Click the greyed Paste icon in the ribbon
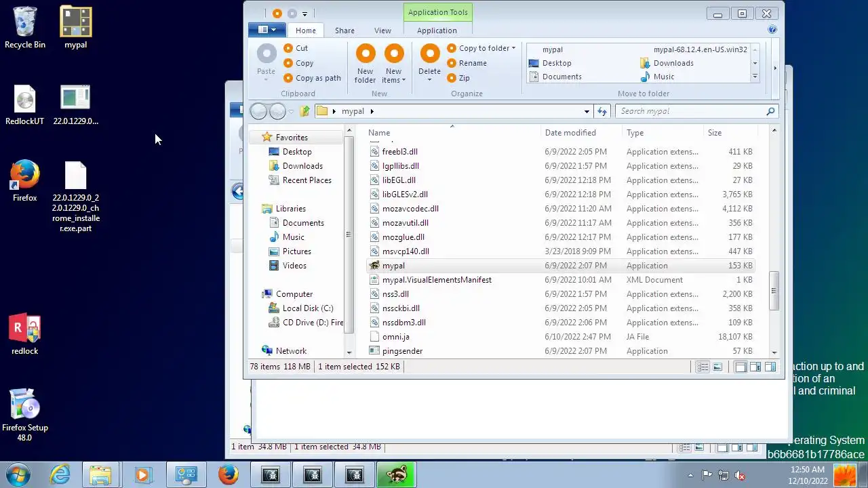Viewport: 868px width, 488px height. (x=267, y=54)
